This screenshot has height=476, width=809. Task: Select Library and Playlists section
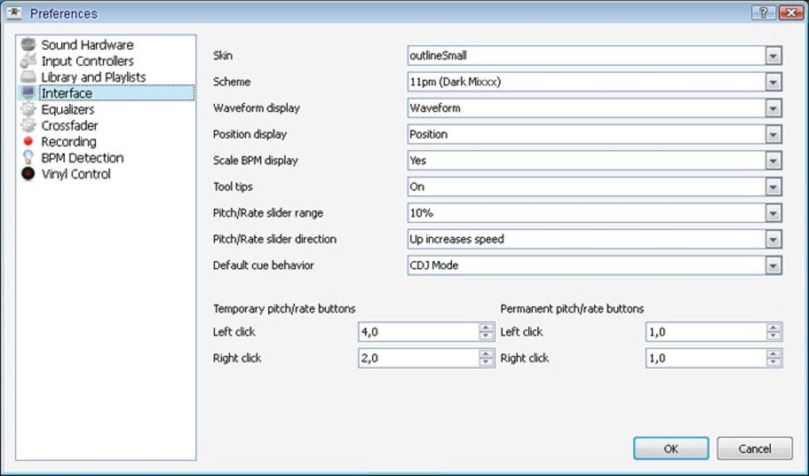tap(93, 77)
